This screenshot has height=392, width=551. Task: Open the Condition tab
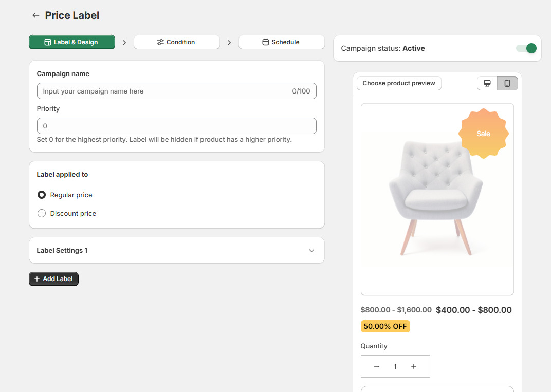coord(177,42)
